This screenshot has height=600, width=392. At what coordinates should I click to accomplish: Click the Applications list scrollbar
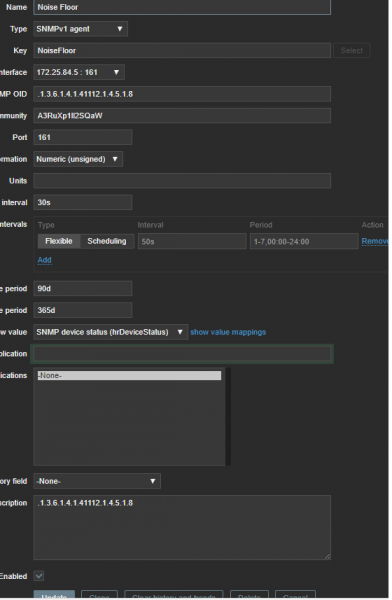point(228,417)
